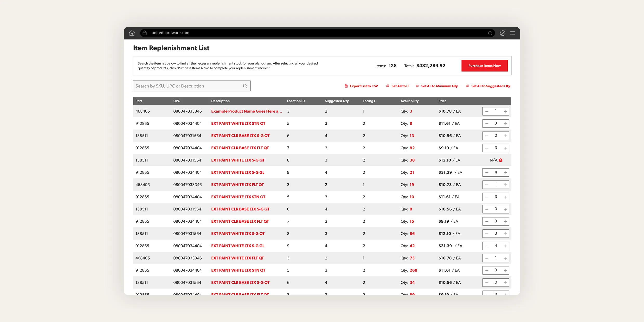Open EXT PAINT CLR BASE LTX S-G QT, Qty: 34 row
This screenshot has height=322, width=644.
click(x=240, y=282)
